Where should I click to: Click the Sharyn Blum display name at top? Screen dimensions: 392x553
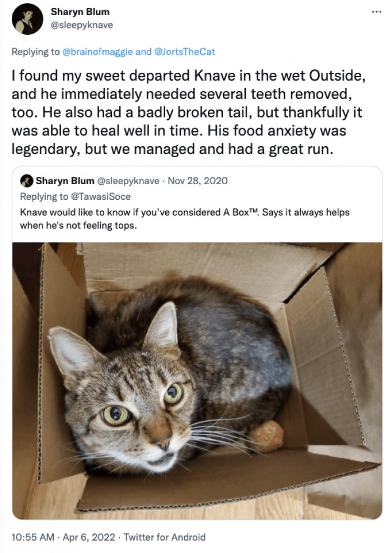(x=80, y=12)
